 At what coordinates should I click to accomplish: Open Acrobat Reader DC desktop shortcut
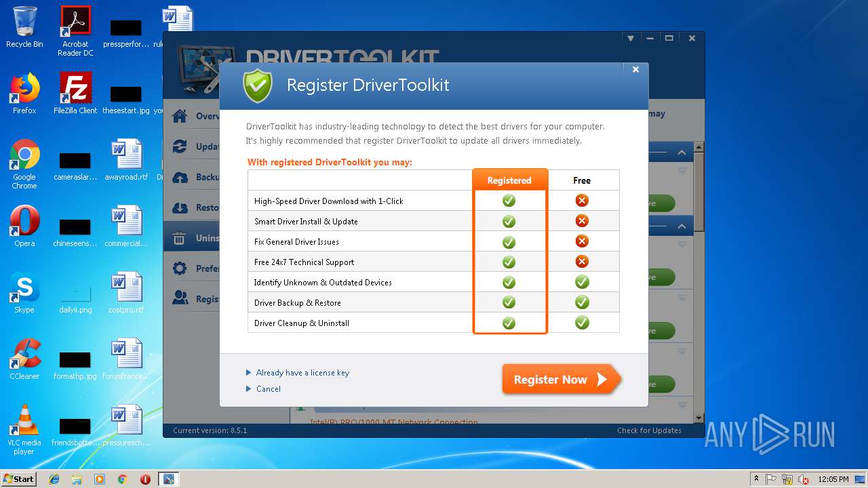[75, 31]
